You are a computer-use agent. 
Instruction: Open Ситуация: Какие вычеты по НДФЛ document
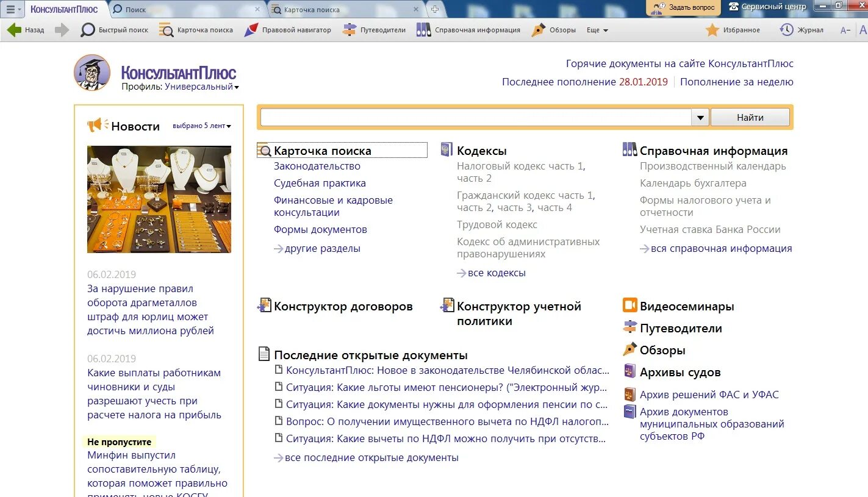coord(447,438)
